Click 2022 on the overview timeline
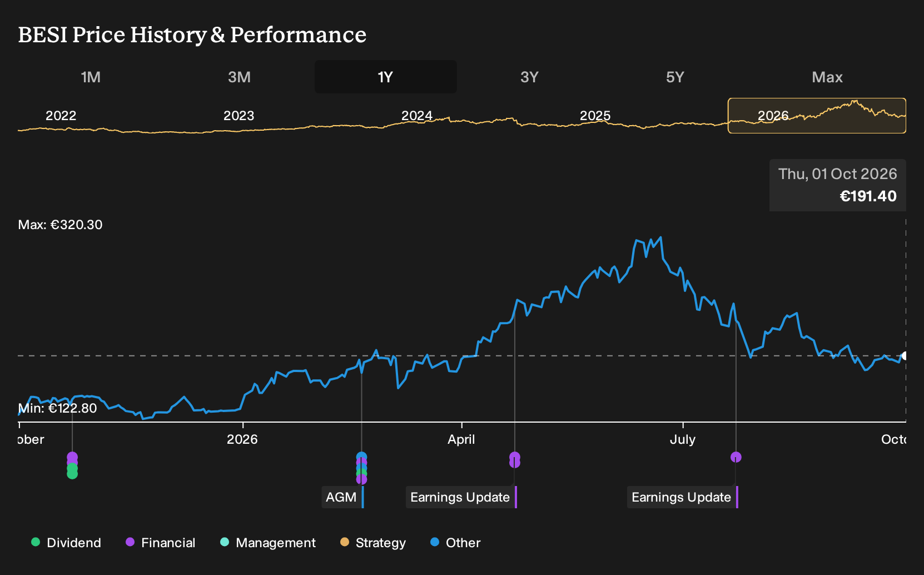Image resolution: width=924 pixels, height=575 pixels. point(61,116)
